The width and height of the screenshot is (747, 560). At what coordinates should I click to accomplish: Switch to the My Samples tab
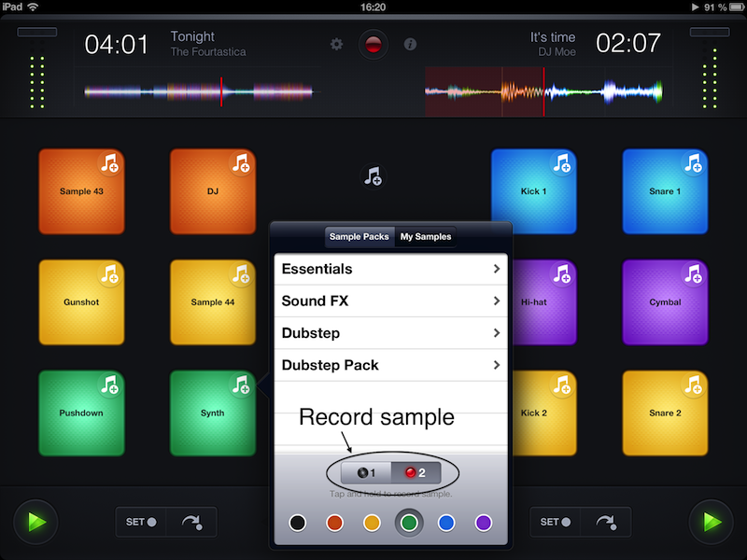(426, 237)
